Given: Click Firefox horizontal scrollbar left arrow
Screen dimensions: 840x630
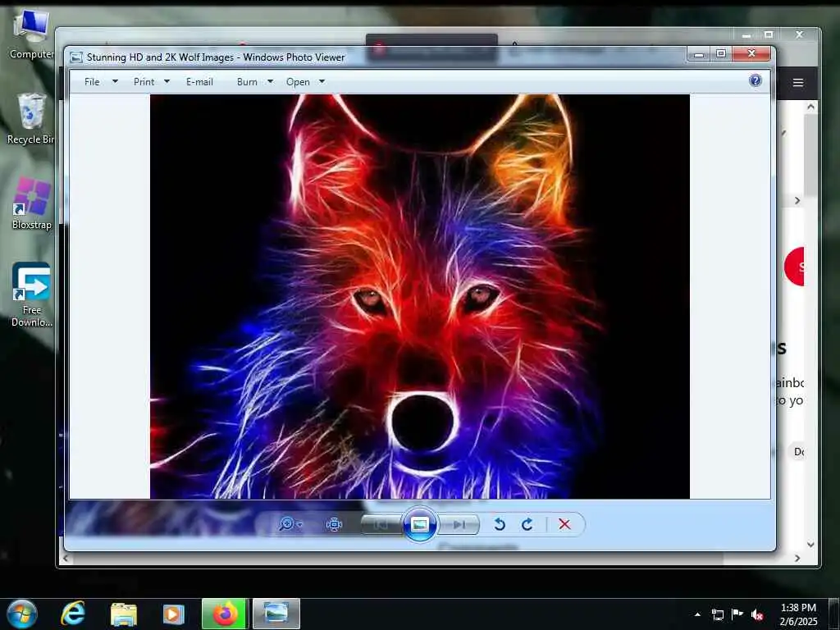Looking at the screenshot, I should [x=66, y=558].
